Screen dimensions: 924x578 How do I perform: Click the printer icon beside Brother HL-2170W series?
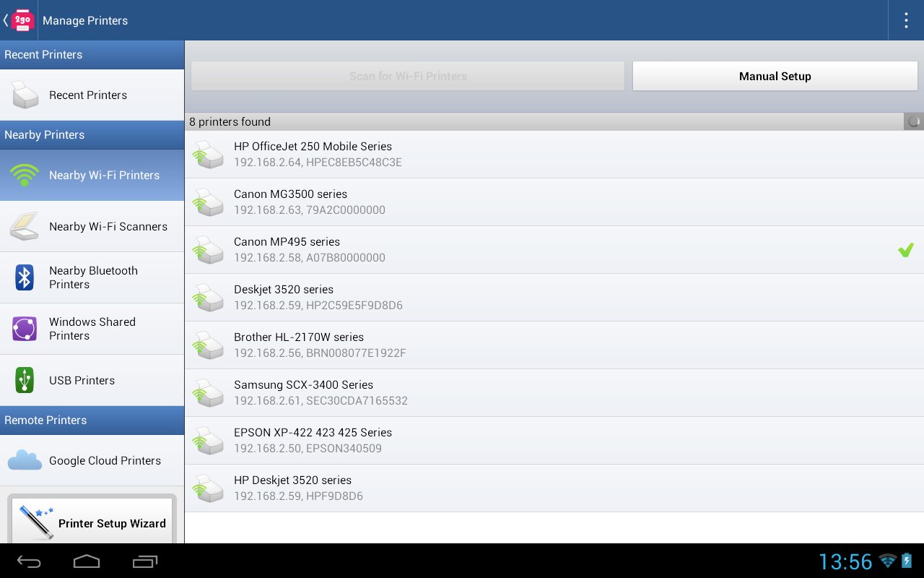click(209, 345)
